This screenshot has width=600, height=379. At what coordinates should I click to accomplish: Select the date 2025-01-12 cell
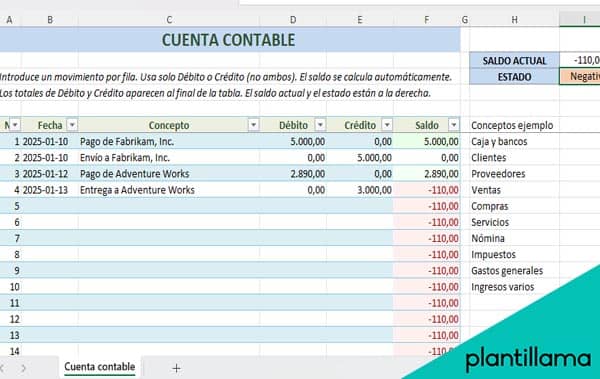tap(50, 173)
